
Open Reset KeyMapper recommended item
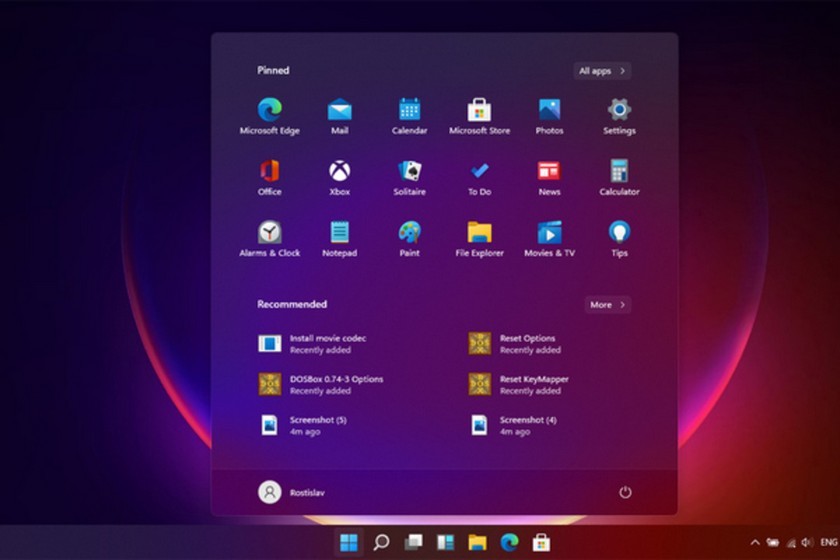click(519, 384)
